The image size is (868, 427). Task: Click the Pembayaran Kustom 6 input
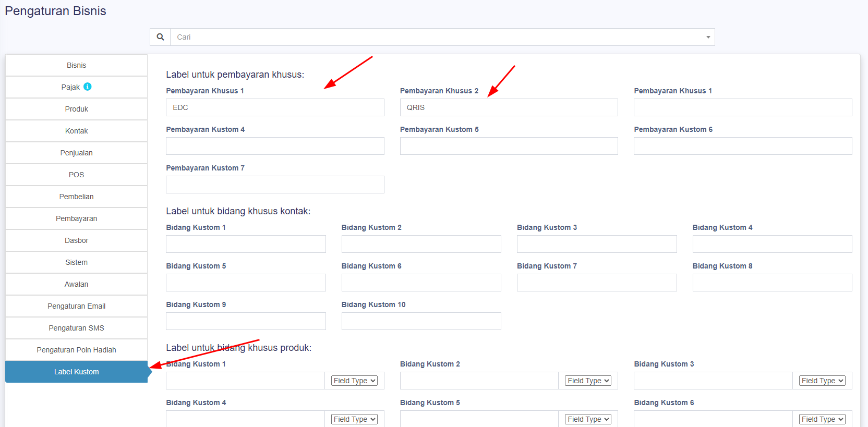[743, 146]
